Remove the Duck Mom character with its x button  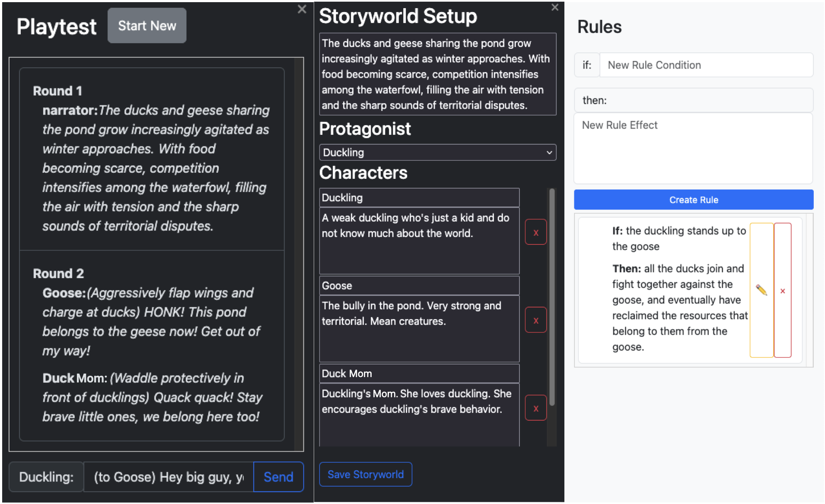coord(535,408)
